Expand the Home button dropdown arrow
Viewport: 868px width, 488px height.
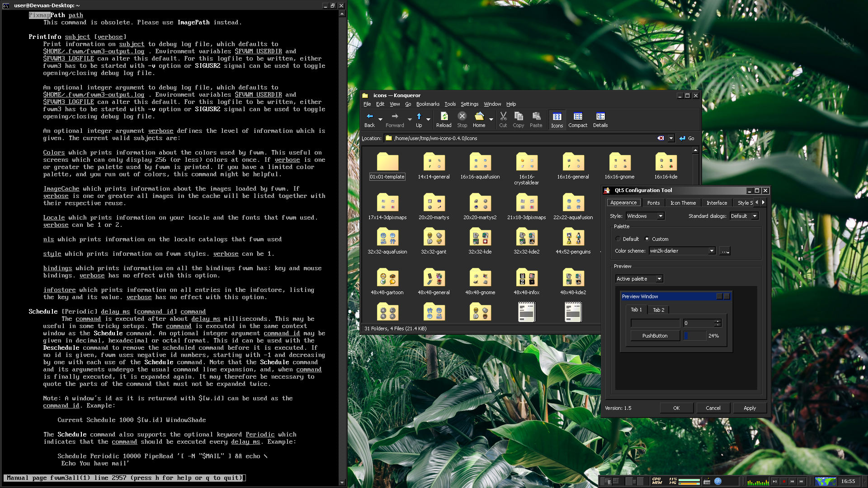pyautogui.click(x=491, y=120)
